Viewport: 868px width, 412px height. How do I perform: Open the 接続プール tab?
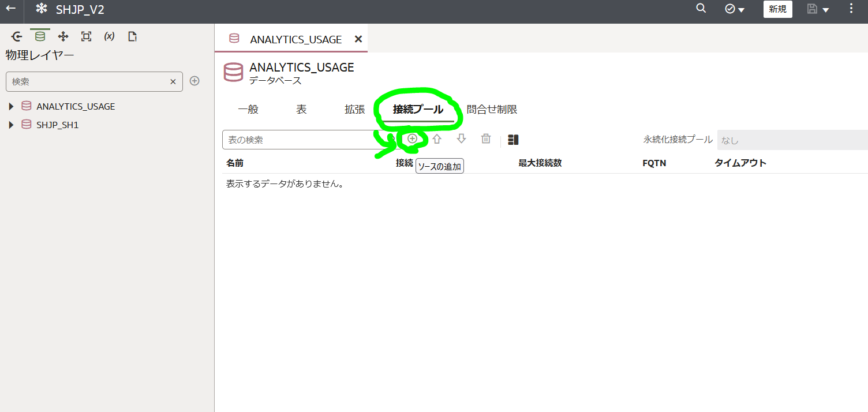pos(418,109)
